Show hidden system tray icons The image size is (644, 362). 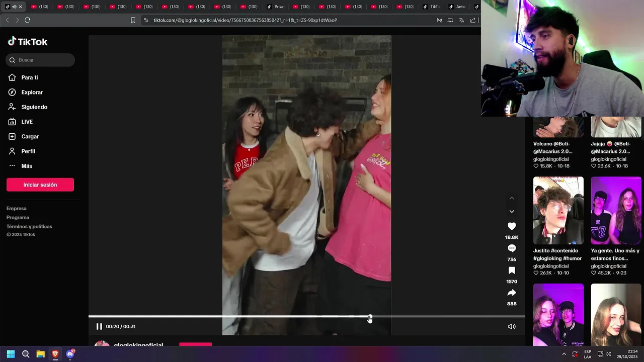pos(564,354)
